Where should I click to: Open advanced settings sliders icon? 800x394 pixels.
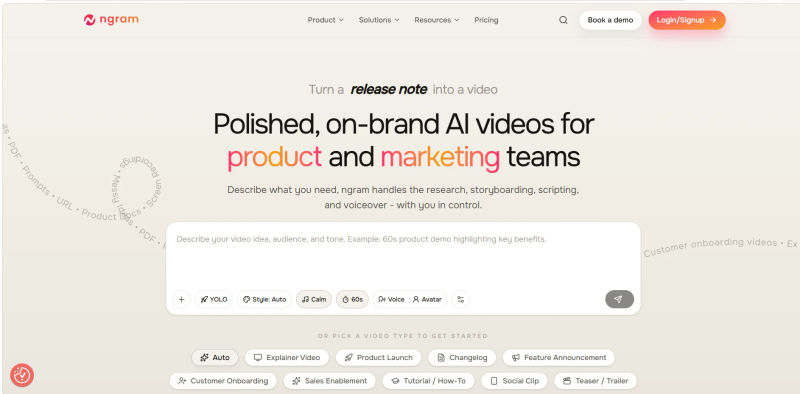coord(460,300)
